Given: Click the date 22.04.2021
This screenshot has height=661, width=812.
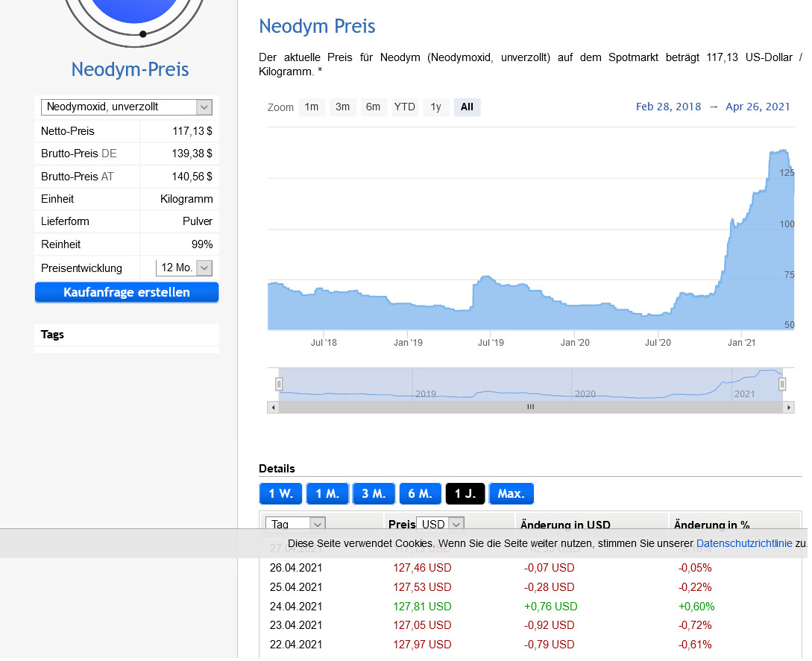Looking at the screenshot, I should [x=296, y=645].
